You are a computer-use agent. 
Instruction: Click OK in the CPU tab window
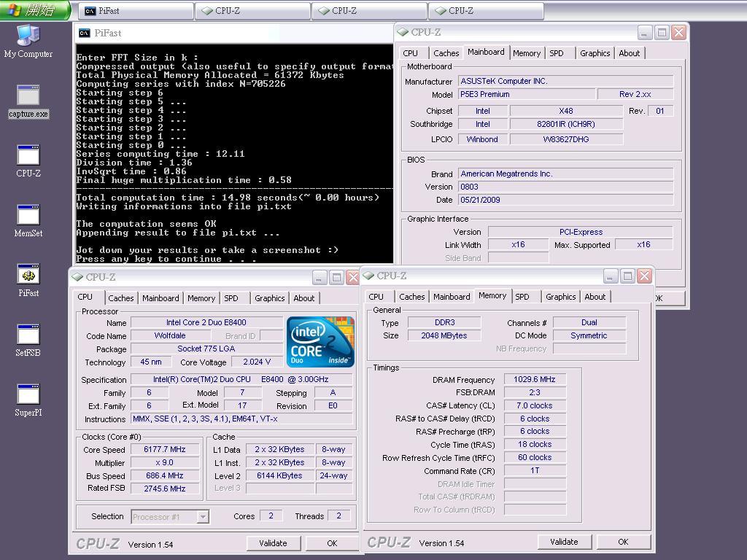pyautogui.click(x=332, y=542)
